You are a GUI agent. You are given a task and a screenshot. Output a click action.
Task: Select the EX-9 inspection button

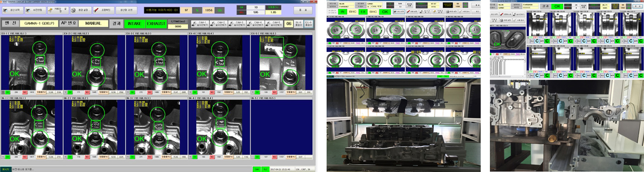[308, 23]
